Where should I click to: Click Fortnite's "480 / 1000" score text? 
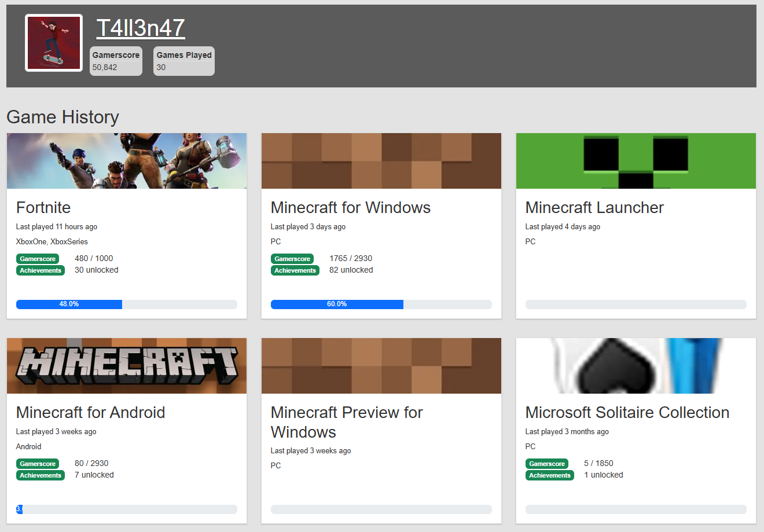click(94, 258)
